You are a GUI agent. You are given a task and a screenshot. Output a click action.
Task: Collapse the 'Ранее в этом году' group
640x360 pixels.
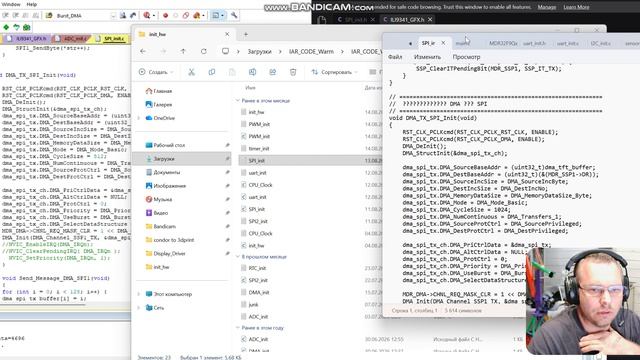pos(238,328)
